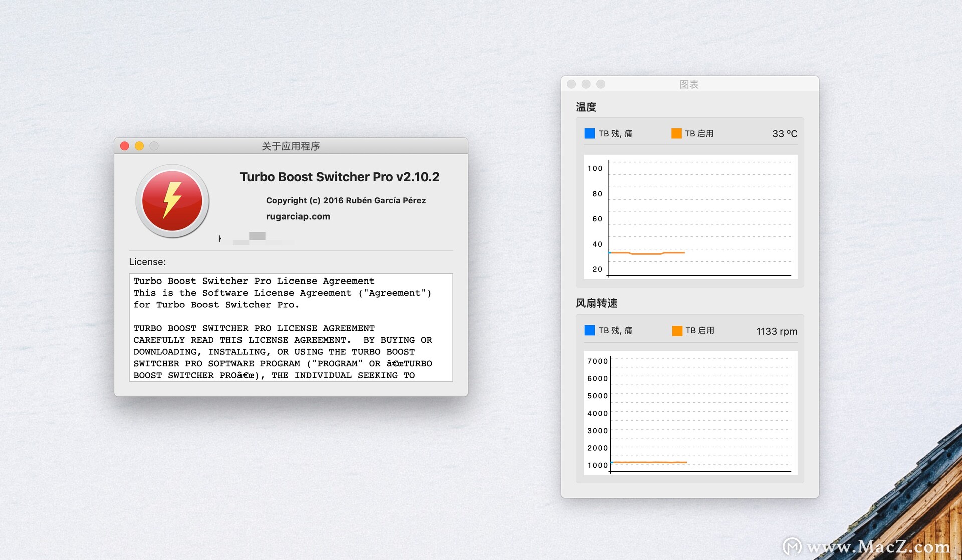Select the Turbo Boost Switcher Pro v2.10.2 title
The image size is (962, 560).
340,177
